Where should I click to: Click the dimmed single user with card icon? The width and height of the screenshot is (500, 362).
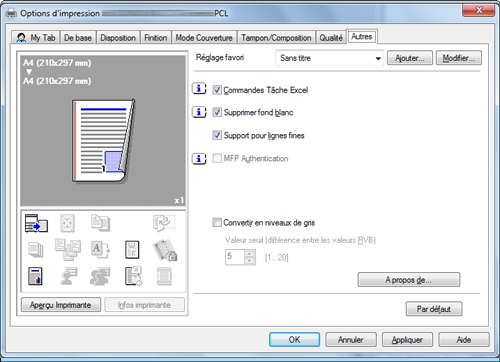point(69,276)
